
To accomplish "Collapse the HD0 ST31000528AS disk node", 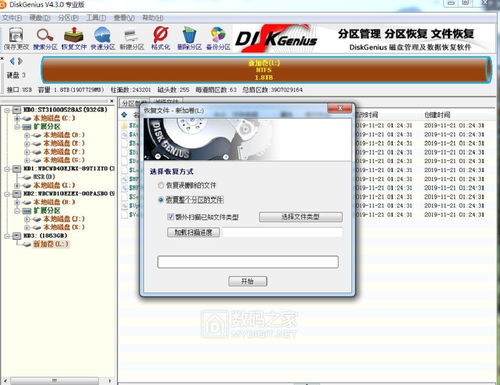I will (7, 110).
